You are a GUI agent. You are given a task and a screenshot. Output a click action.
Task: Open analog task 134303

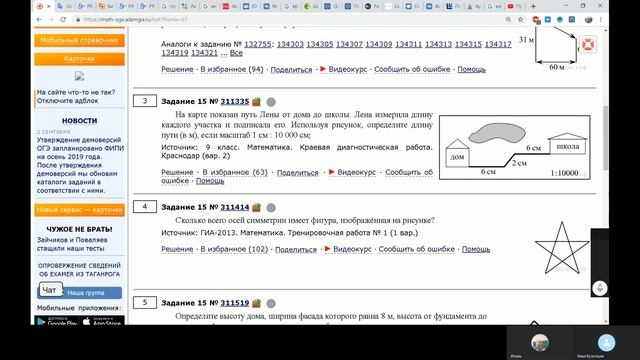pos(290,44)
